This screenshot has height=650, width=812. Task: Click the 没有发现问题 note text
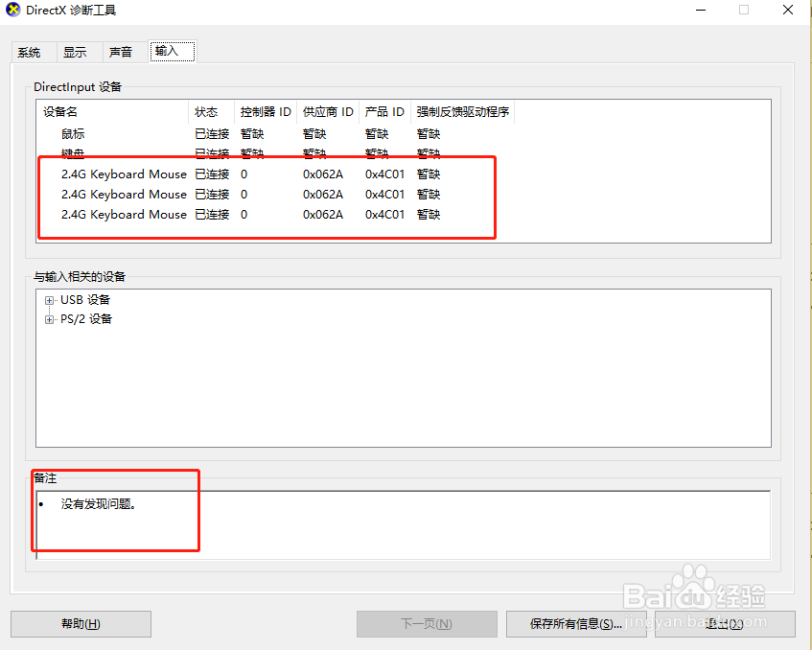[x=99, y=504]
